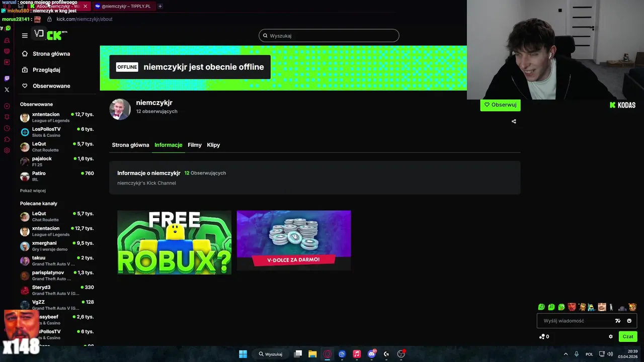Open parisplatynov in recommended list

tap(57, 275)
